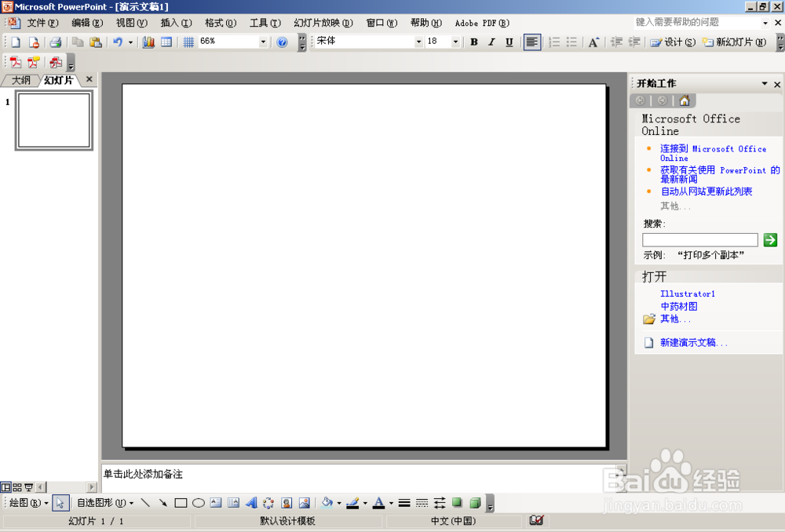Insert a chart from the toolbar
The width and height of the screenshot is (785, 532).
point(149,42)
